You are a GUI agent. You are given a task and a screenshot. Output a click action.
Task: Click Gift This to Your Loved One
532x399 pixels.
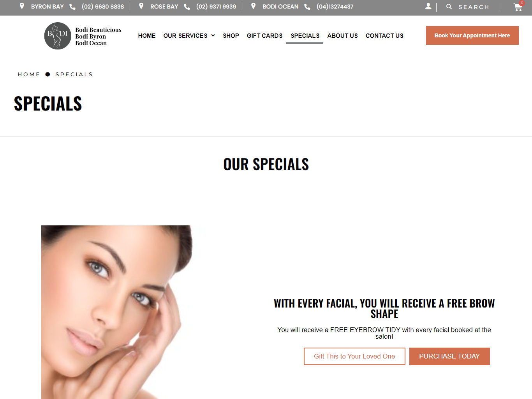coord(354,356)
